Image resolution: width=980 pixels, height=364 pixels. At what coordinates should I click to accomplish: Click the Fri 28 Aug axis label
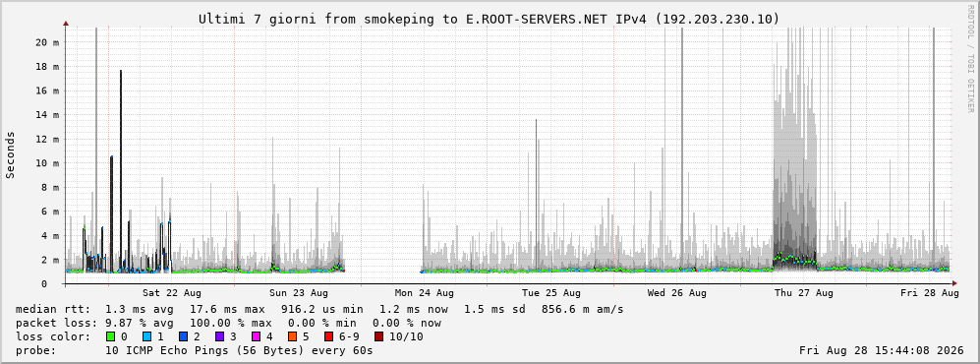(930, 293)
